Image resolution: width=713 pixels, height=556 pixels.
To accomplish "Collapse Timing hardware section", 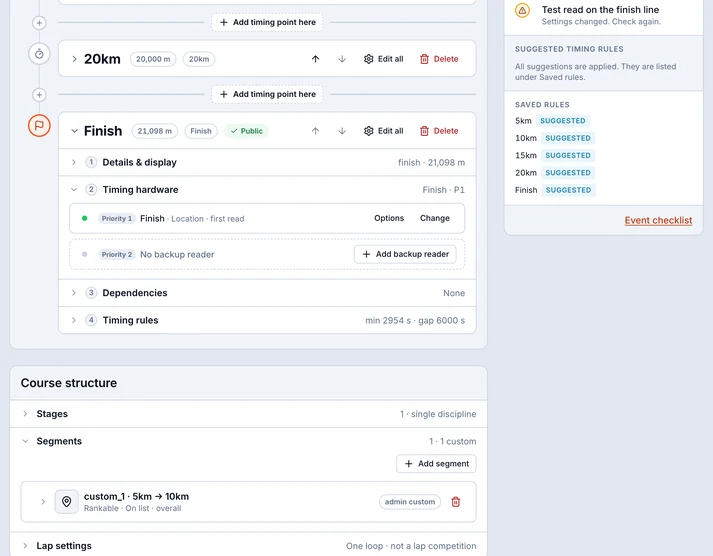I will coord(74,190).
